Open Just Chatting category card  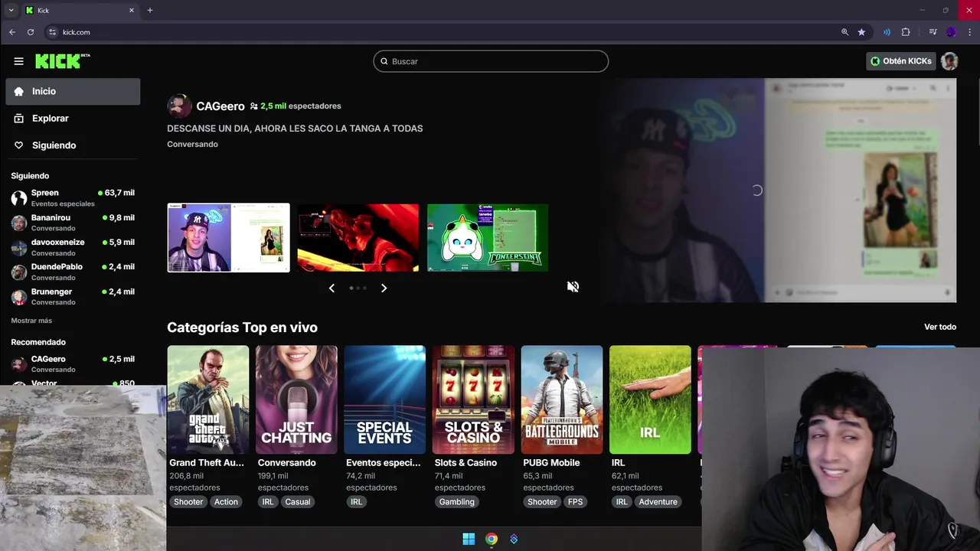click(296, 399)
